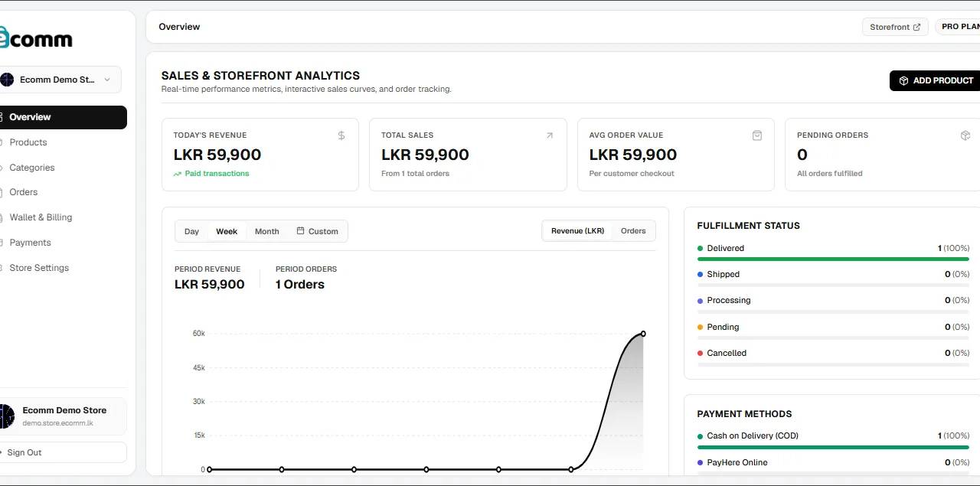Viewport: 980px width, 486px height.
Task: Click the "PayHere Online" payment method row
Action: [x=833, y=462]
